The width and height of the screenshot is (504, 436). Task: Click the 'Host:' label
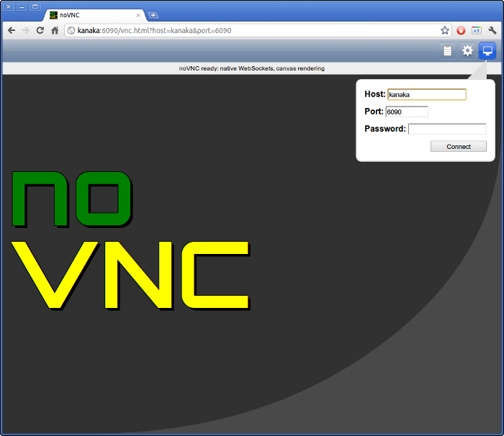375,94
